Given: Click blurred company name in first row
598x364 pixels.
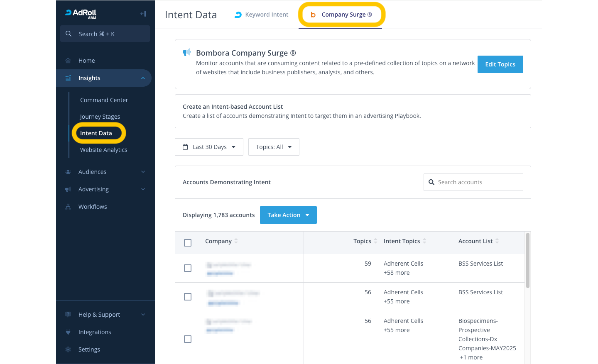Looking at the screenshot, I should pos(229,265).
